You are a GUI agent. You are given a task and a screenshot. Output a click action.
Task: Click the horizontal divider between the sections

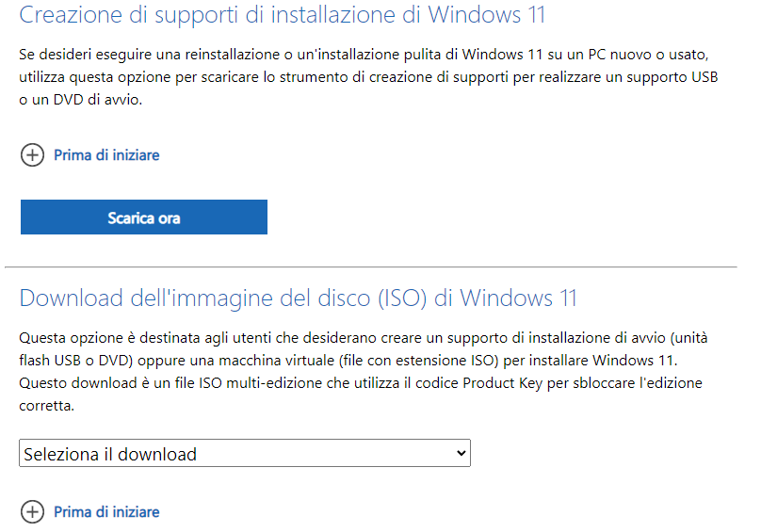[x=371, y=267]
